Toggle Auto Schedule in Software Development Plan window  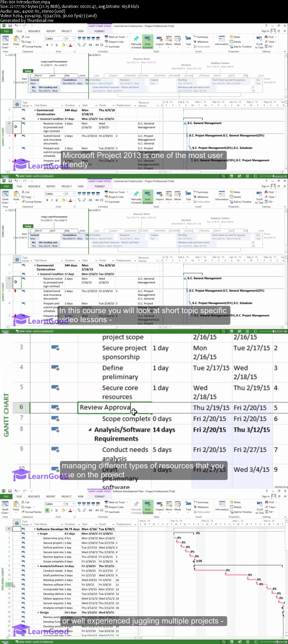[x=148, y=507]
